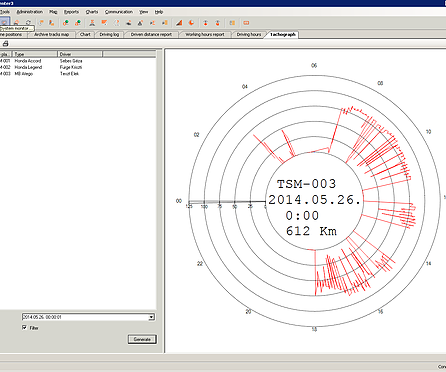Click the 2014.05.26 date input field
This screenshot has height=372, width=446.
pos(85,317)
